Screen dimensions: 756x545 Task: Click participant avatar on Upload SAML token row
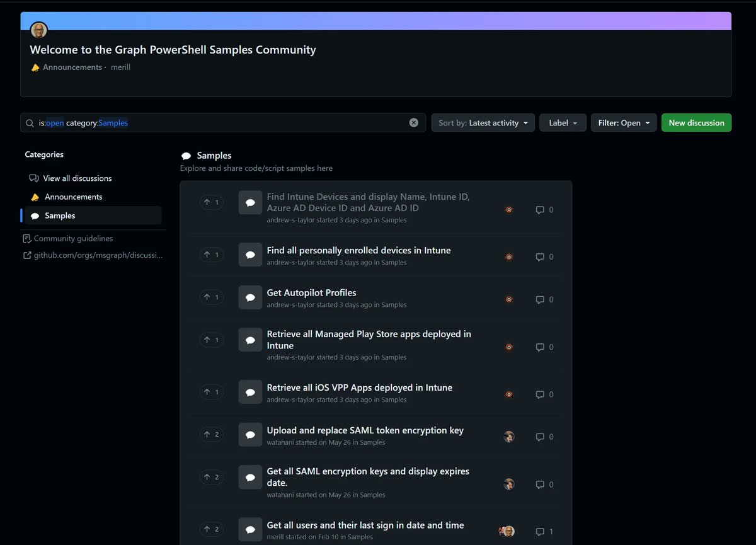coord(509,437)
